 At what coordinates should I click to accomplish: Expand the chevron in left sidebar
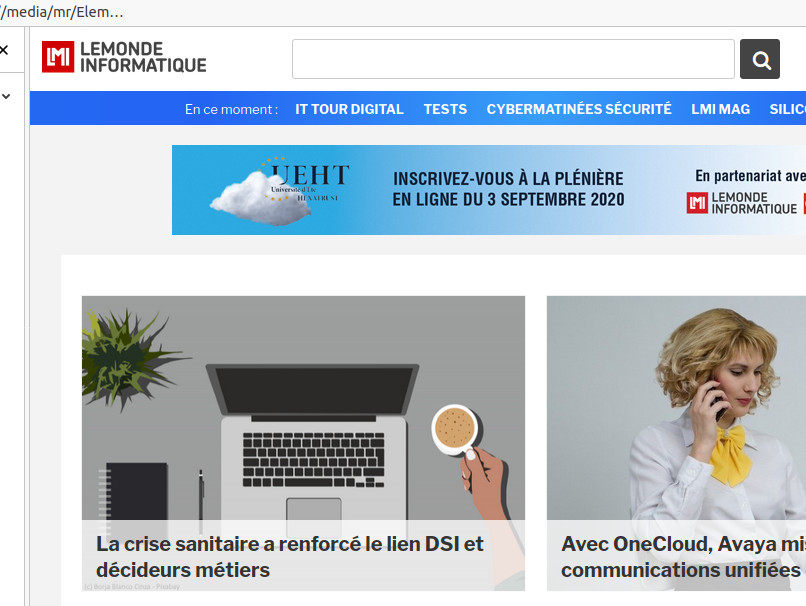[6, 96]
